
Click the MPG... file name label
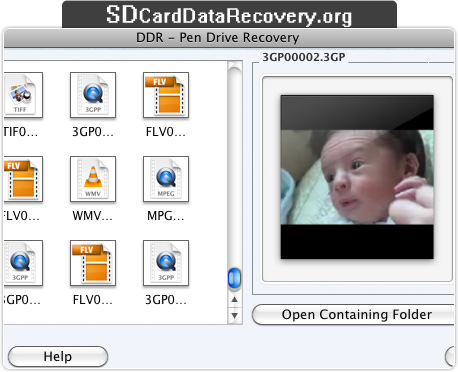pos(166,216)
